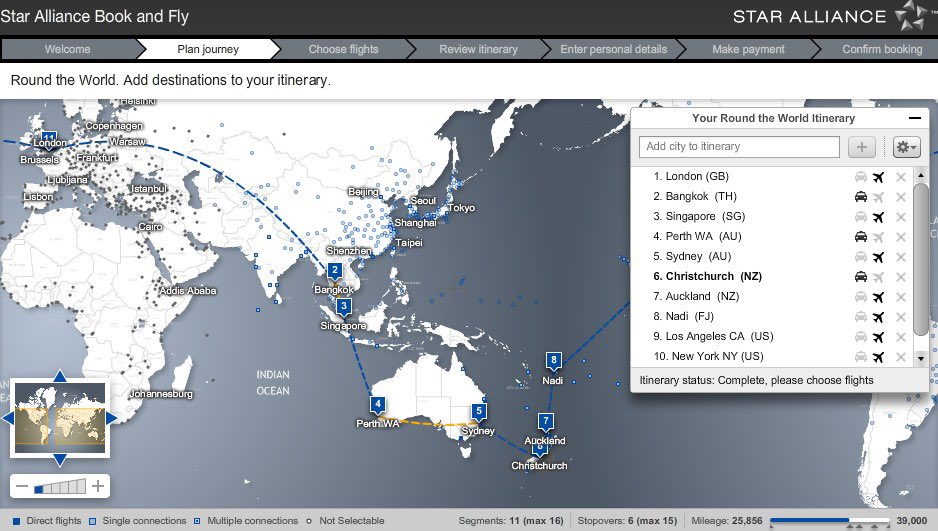
Task: Click map marker 4 at Perth WA
Action: click(377, 405)
